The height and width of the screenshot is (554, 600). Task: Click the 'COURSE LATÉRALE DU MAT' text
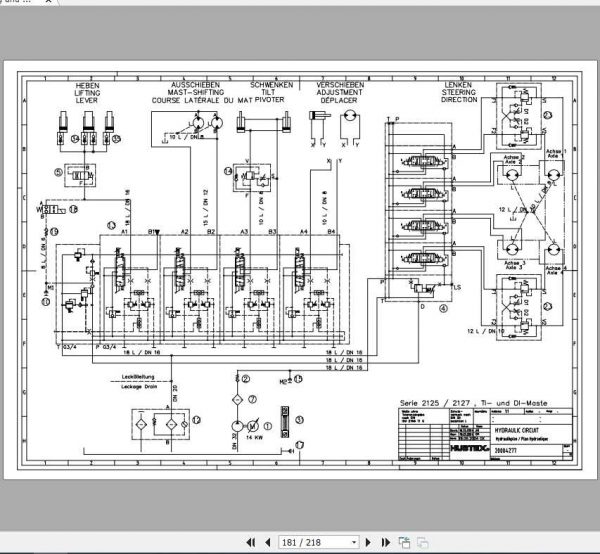click(202, 100)
